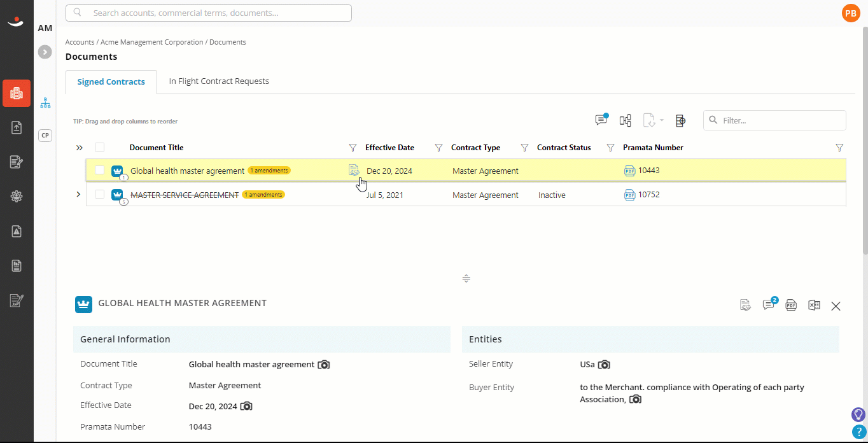
Task: Switch to Signed Contracts tab
Action: pyautogui.click(x=111, y=81)
